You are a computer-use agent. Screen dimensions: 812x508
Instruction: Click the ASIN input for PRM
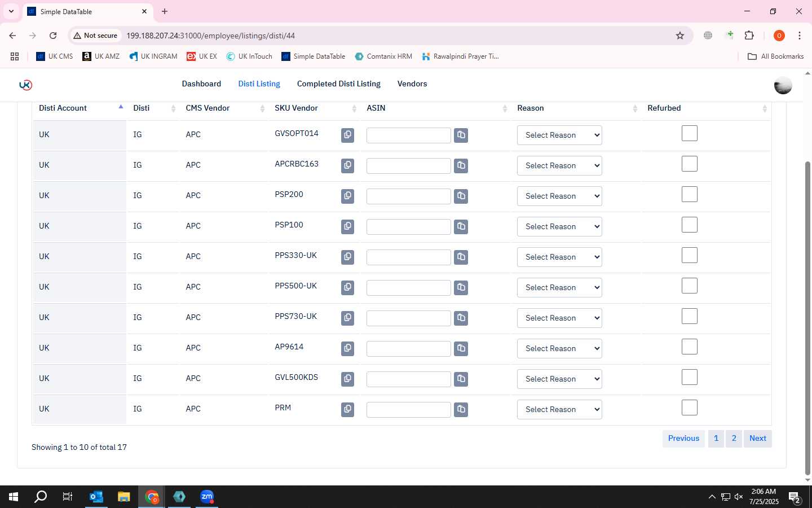pos(409,410)
